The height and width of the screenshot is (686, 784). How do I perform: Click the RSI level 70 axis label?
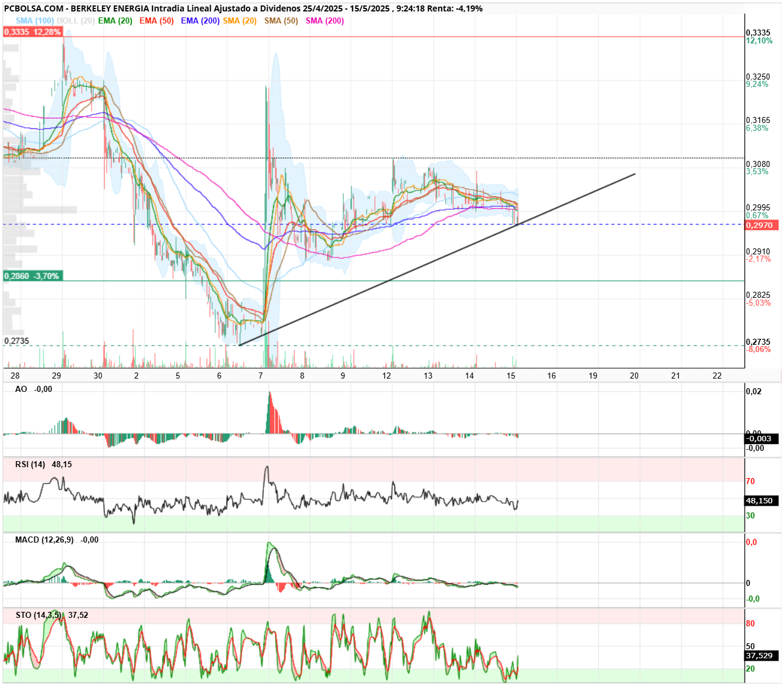pyautogui.click(x=750, y=481)
